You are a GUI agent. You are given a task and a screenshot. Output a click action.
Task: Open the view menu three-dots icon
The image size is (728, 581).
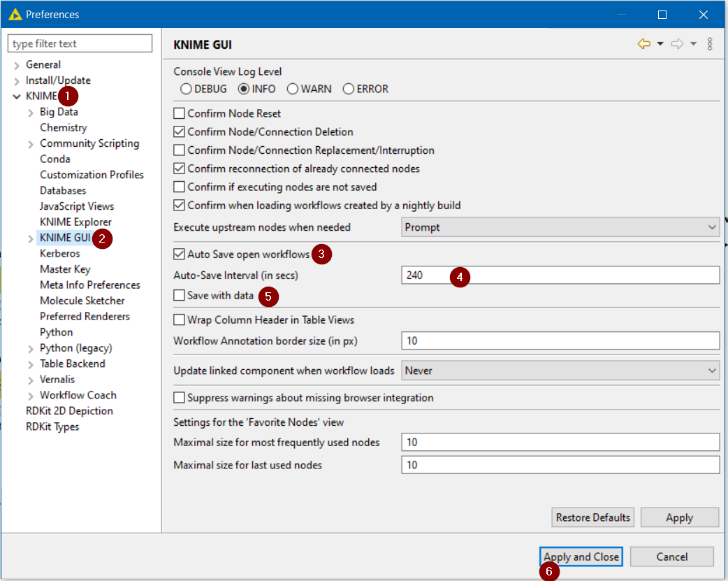click(x=710, y=44)
